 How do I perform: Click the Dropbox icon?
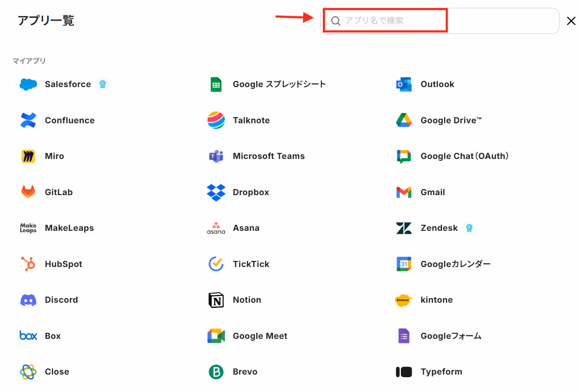[216, 192]
